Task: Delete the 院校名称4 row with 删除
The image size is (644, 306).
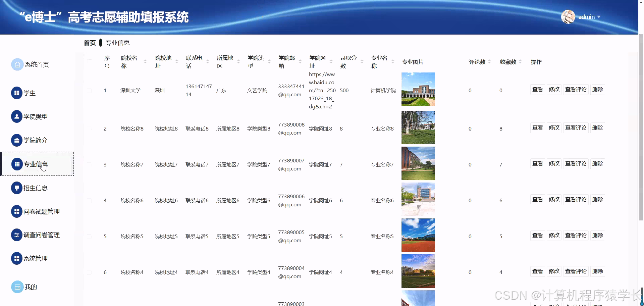Action: click(x=598, y=271)
